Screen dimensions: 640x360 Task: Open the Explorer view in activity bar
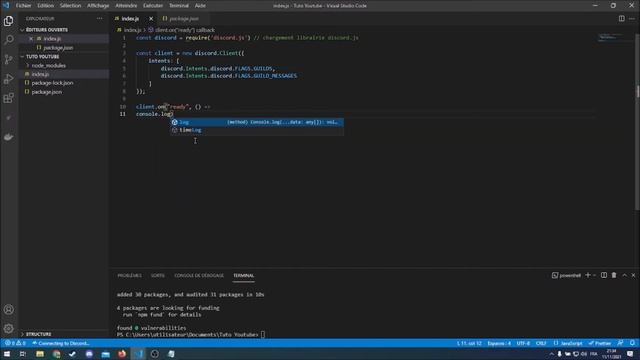click(x=9, y=21)
